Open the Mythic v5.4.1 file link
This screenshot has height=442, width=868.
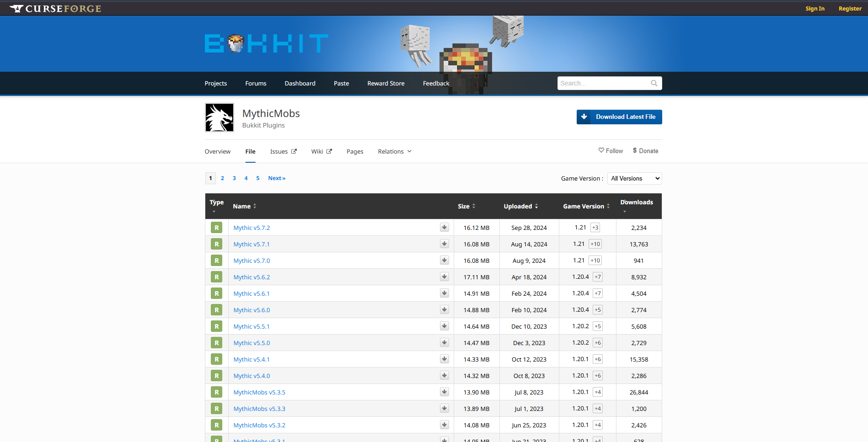coord(252,359)
